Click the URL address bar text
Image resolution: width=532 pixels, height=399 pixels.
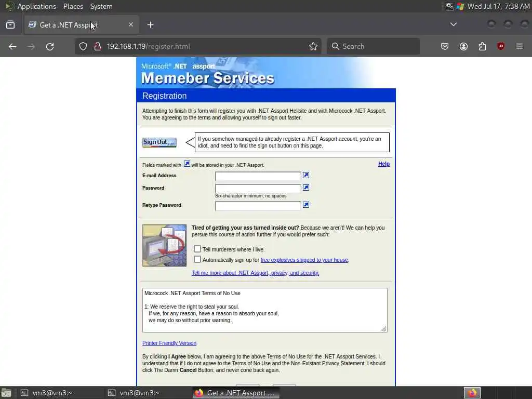point(148,46)
